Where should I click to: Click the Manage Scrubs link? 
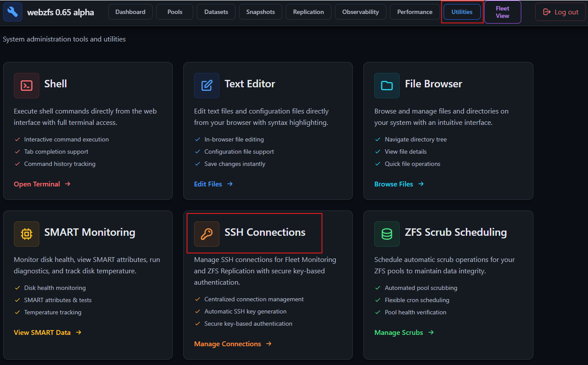(x=404, y=332)
